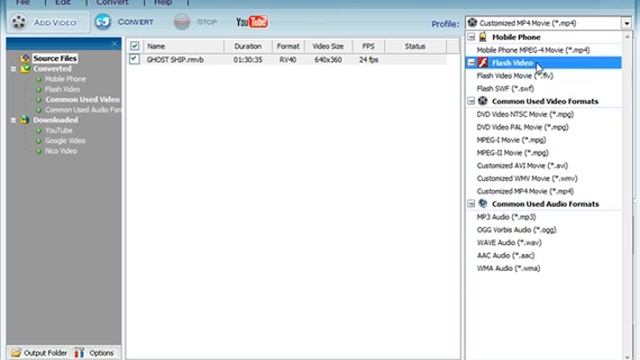Viewport: 640px width, 360px height.
Task: Collapse Common Used Audio Formats group
Action: pos(471,203)
